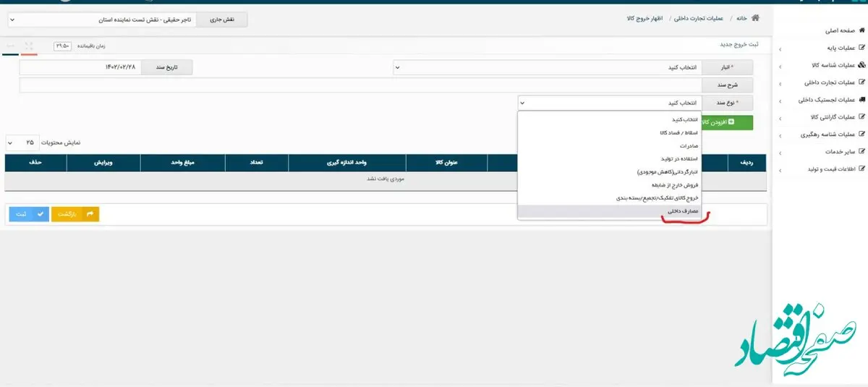The width and height of the screenshot is (868, 387).
Task: Click the شرح سند description input
Action: tap(361, 85)
